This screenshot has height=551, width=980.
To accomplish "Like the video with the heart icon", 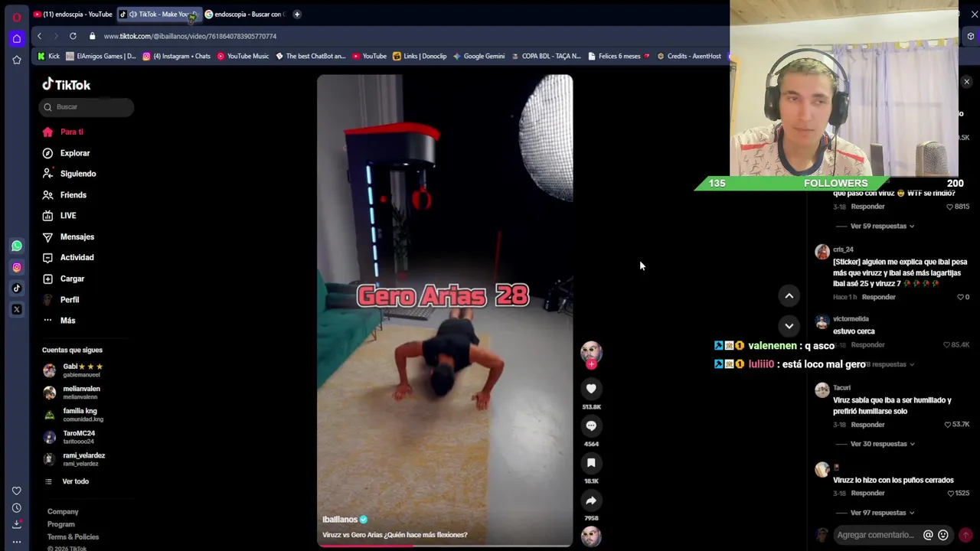I will click(591, 389).
